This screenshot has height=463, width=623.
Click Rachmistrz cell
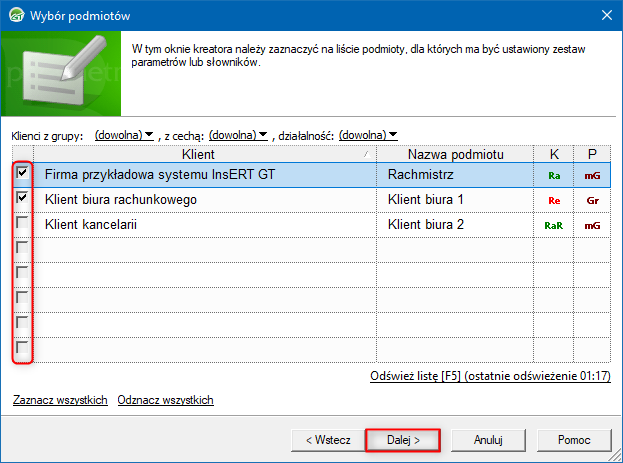[455, 175]
